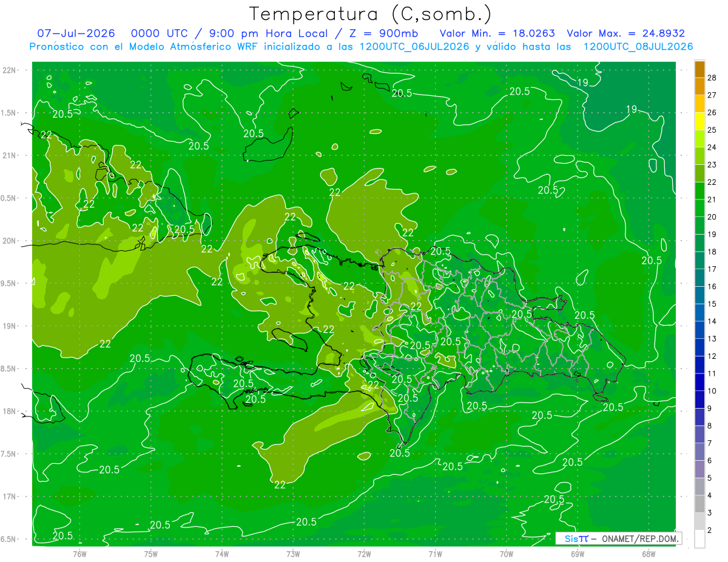
Task: Click the '74W' longitude axis label
Action: coord(222,554)
